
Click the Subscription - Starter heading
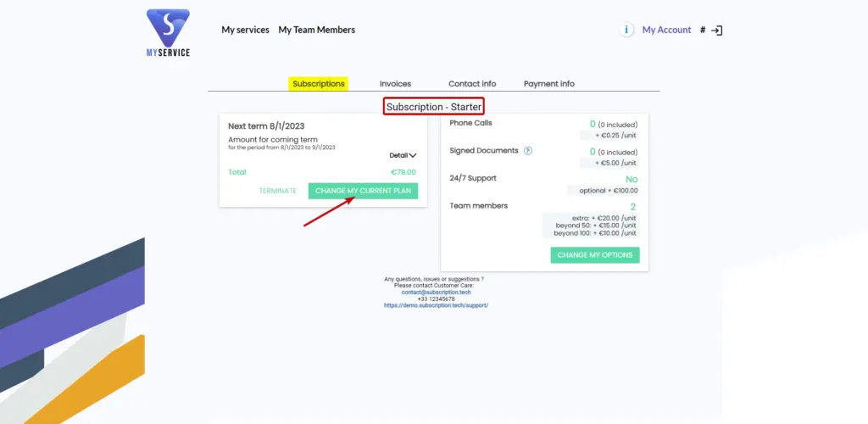434,107
